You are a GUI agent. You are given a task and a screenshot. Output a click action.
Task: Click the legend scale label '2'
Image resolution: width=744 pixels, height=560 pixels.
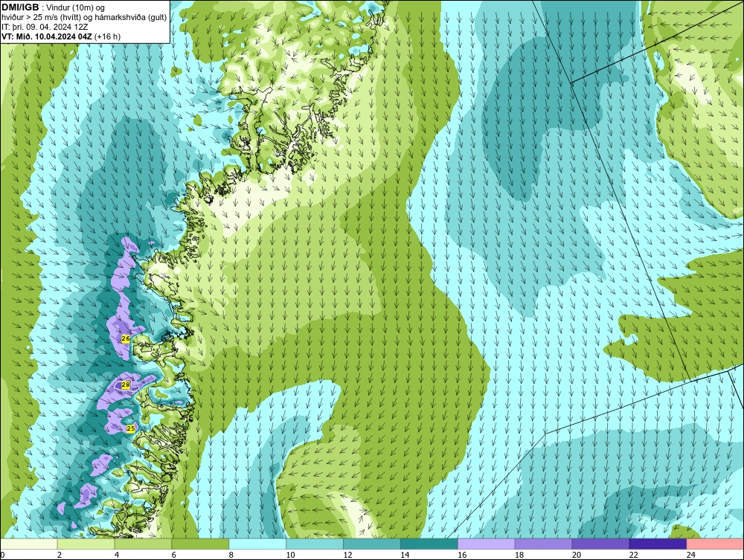[x=60, y=555]
